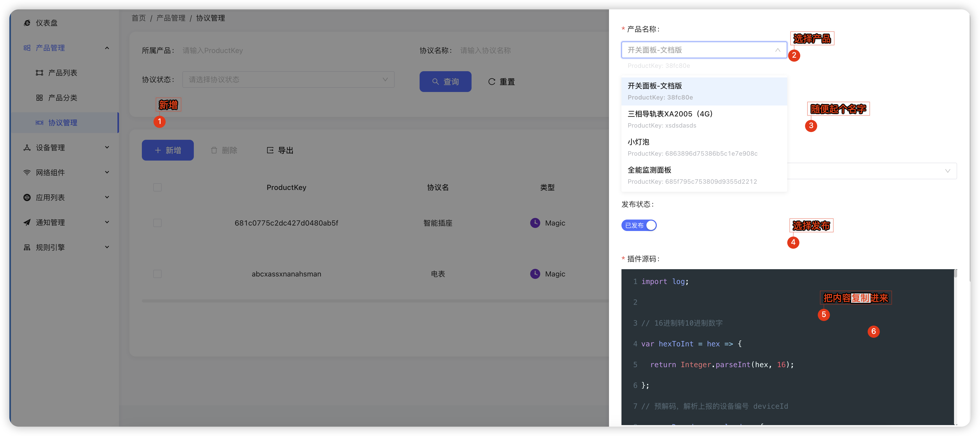Image resolution: width=980 pixels, height=436 pixels.
Task: Click the wifi icon for 网络组件
Action: point(27,172)
